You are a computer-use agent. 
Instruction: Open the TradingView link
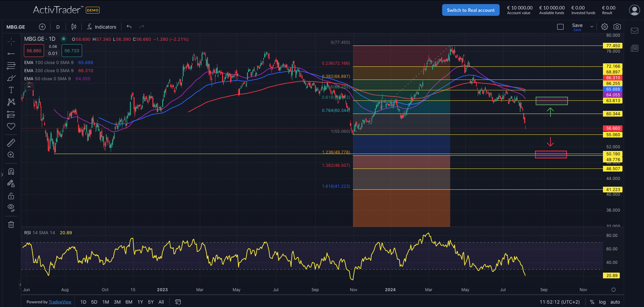pyautogui.click(x=60, y=302)
